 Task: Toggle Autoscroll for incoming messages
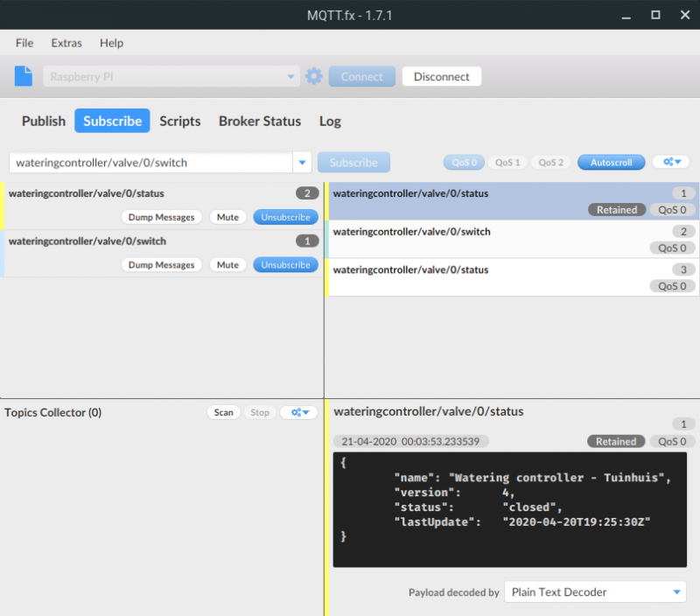point(611,162)
